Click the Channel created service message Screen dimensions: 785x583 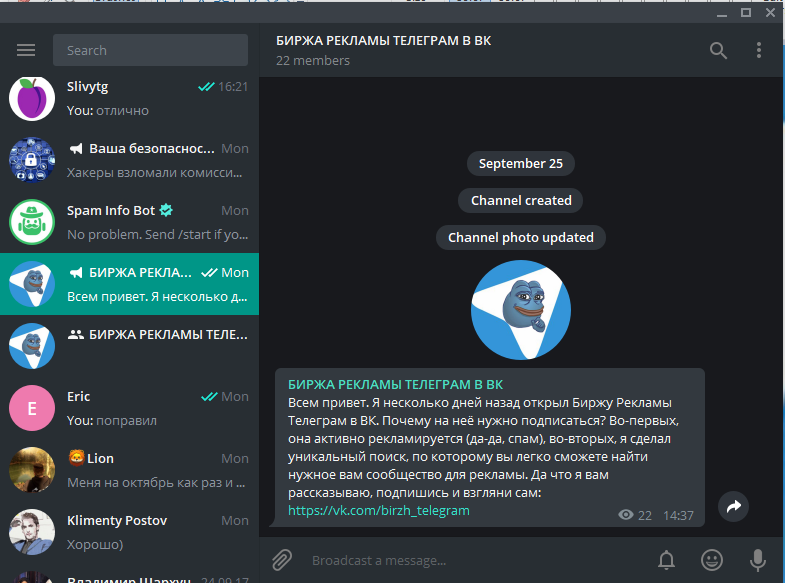(x=521, y=201)
